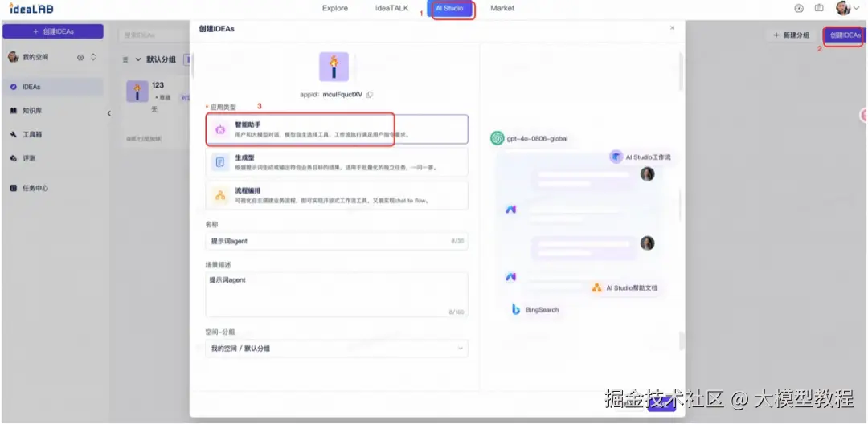Click the torch app icon in dialog
This screenshot has width=868, height=424.
334,67
